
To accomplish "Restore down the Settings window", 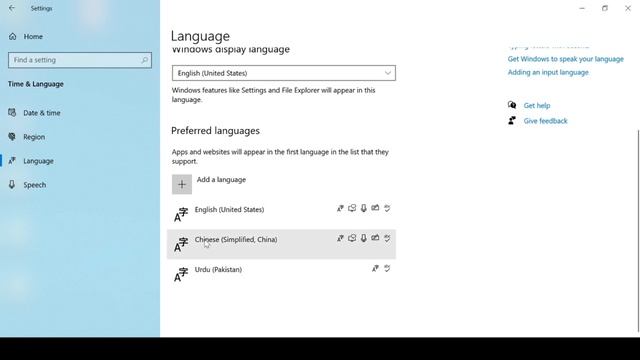I will tap(605, 8).
